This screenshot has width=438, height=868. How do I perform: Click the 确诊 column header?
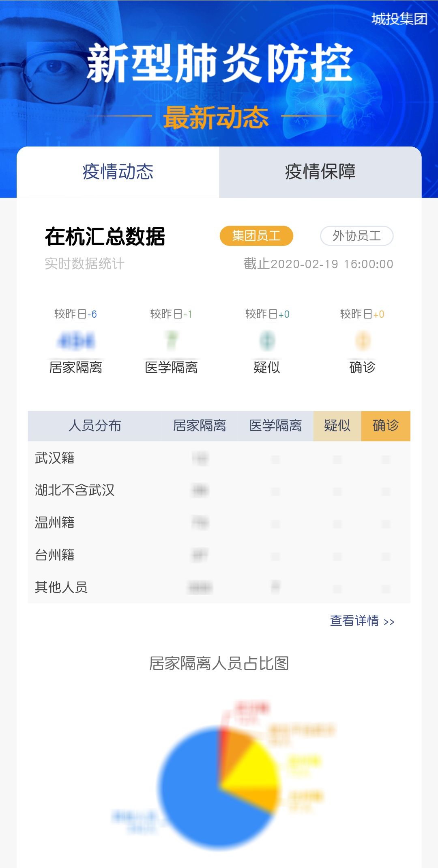386,426
